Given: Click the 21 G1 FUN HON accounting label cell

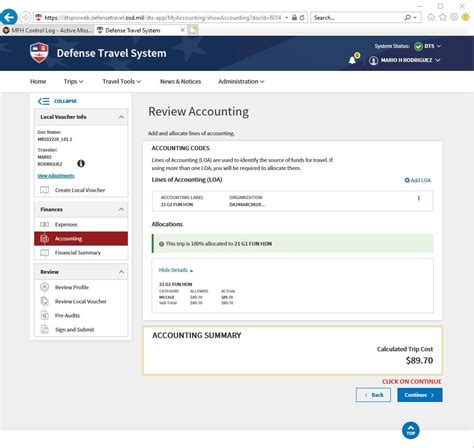Looking at the screenshot, I should (x=177, y=205).
